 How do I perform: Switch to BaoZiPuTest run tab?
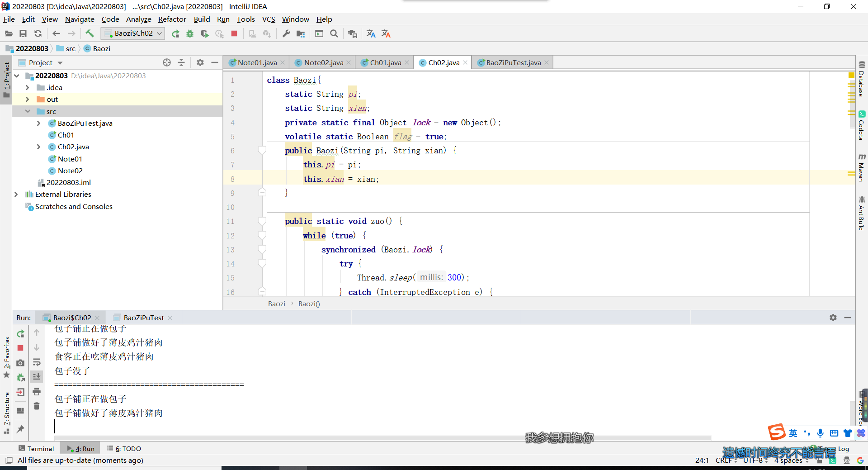click(143, 318)
